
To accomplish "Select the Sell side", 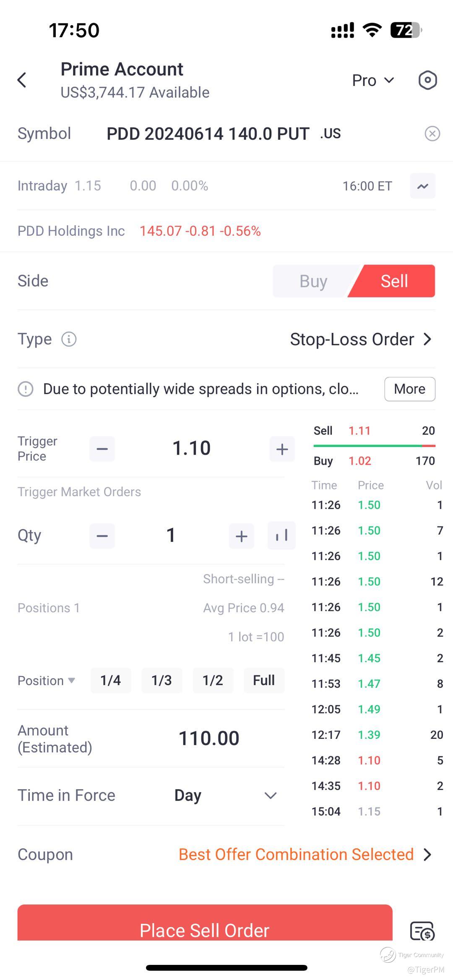I will click(394, 281).
